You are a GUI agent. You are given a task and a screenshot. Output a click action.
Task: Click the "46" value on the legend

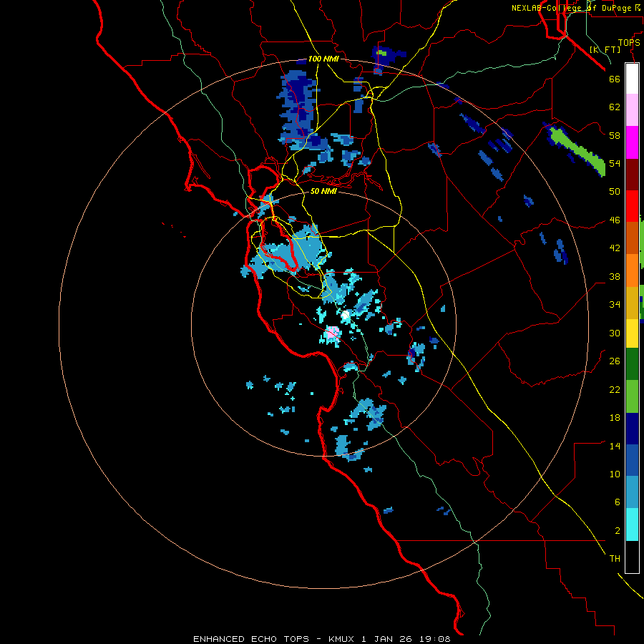(615, 220)
